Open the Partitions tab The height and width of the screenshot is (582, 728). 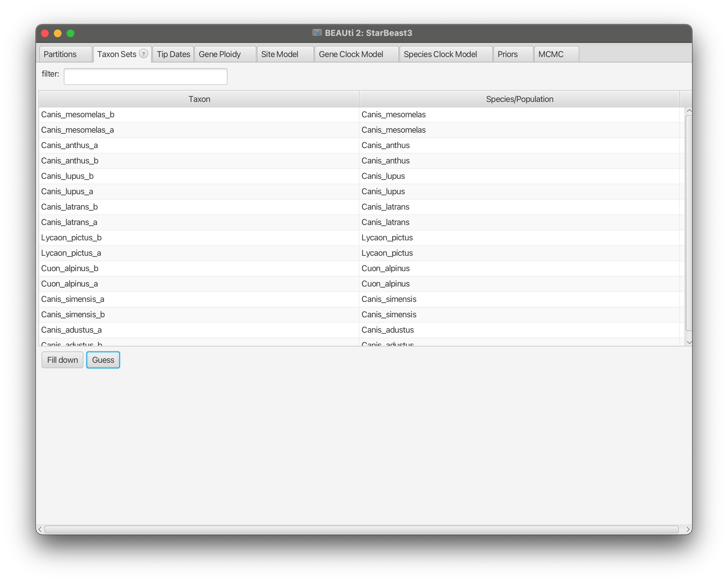(x=61, y=54)
